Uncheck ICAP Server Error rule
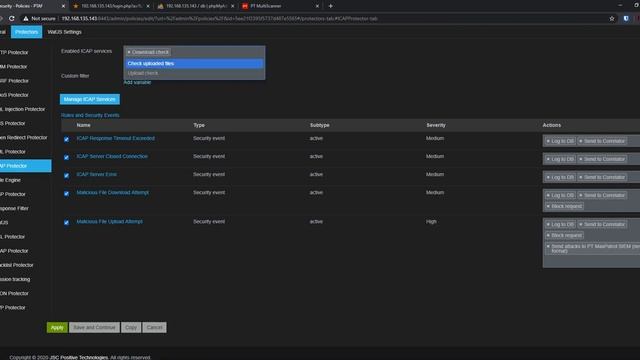640x360 pixels. [66, 176]
